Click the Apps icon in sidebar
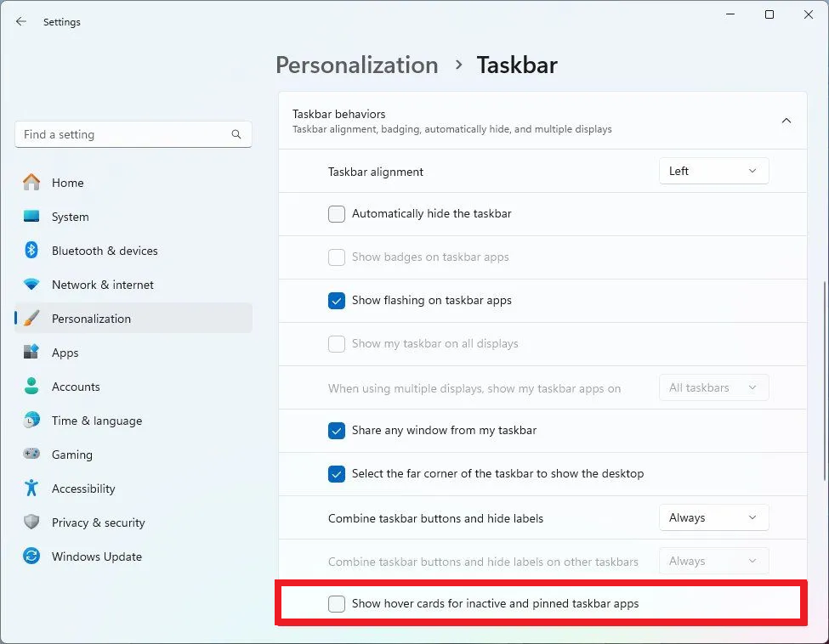The width and height of the screenshot is (829, 644). click(31, 352)
